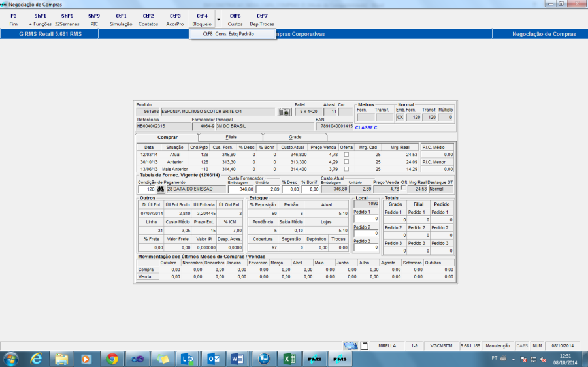
Task: Open CtF2 Contatos
Action: 148,20
